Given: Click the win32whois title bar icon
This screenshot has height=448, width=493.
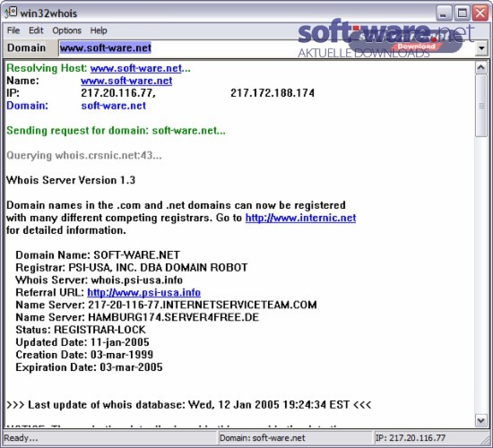Looking at the screenshot, I should coord(11,13).
